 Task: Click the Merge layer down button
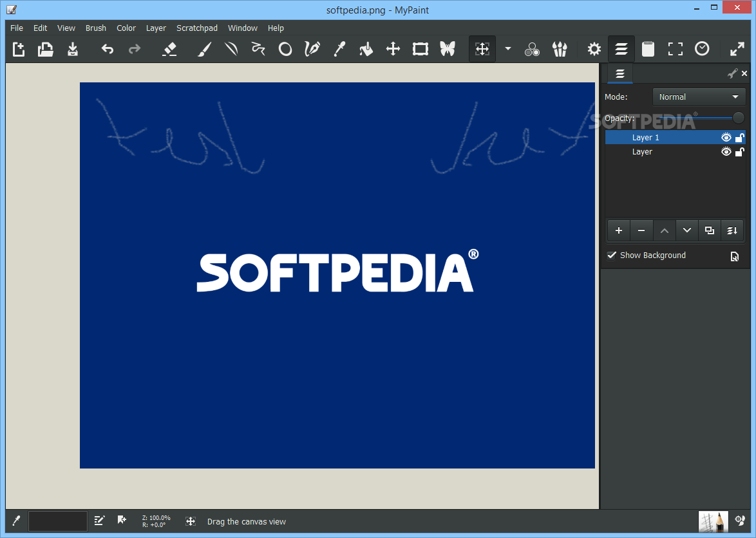(732, 230)
